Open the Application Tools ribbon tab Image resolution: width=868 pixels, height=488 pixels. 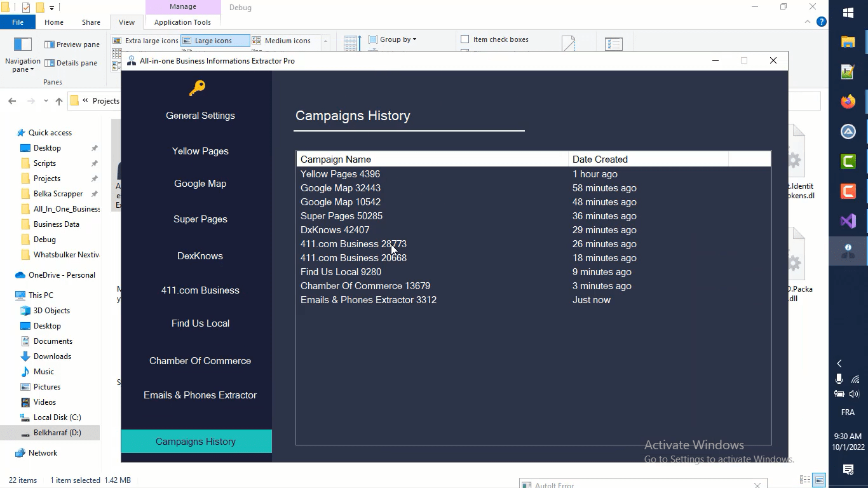[x=182, y=22]
